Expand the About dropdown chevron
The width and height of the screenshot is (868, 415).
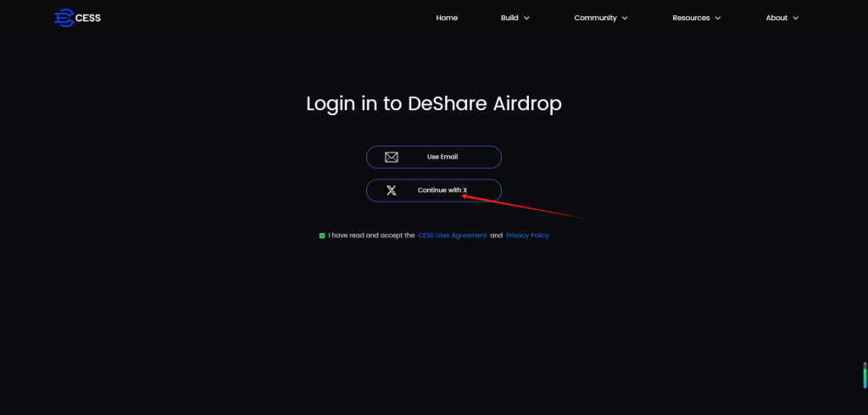(x=795, y=19)
